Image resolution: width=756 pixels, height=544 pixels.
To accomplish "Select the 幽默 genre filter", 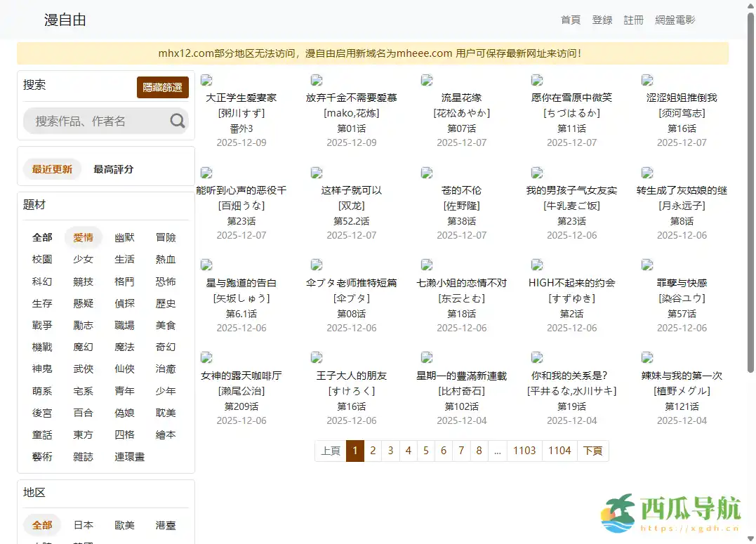I will (124, 237).
